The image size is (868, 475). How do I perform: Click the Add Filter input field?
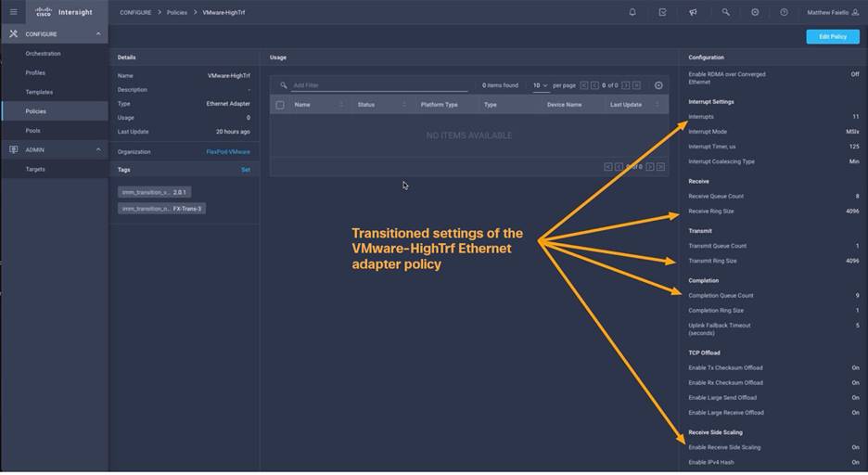(x=380, y=85)
